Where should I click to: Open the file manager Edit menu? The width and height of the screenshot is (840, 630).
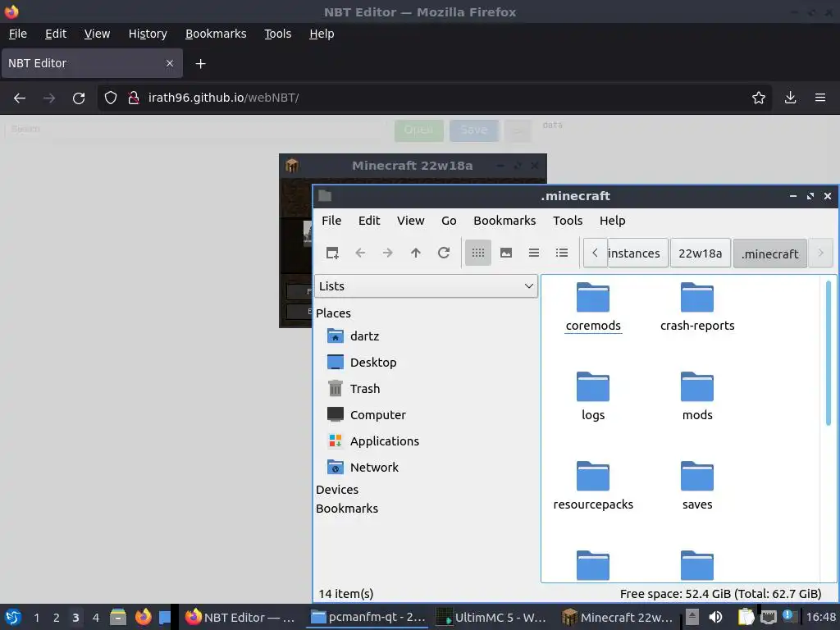pyautogui.click(x=369, y=221)
